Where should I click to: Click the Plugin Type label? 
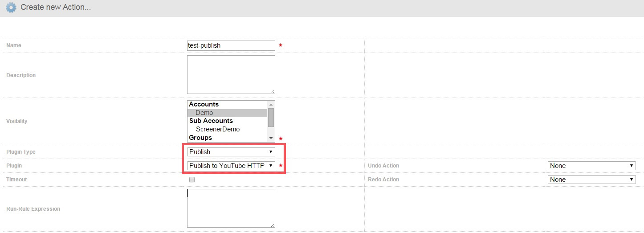(21, 152)
